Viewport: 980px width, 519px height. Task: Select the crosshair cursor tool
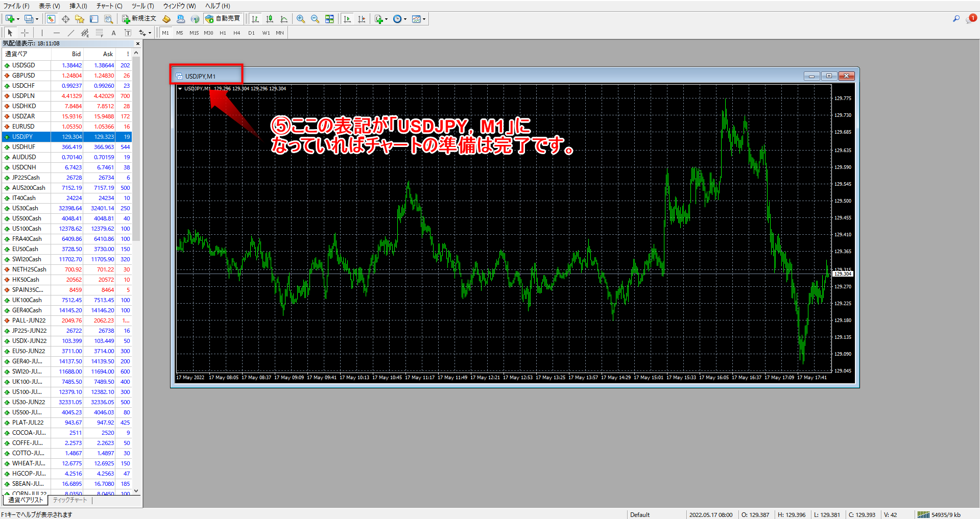25,33
